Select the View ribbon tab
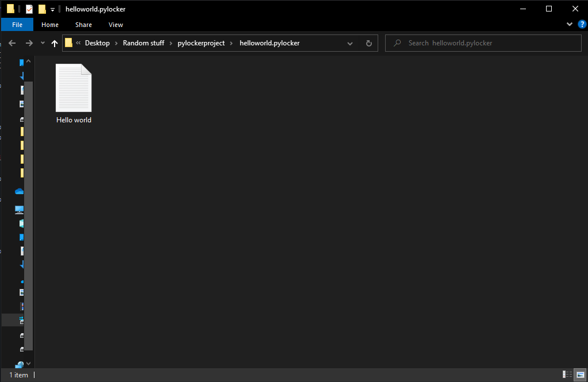This screenshot has height=382, width=588. (x=116, y=25)
